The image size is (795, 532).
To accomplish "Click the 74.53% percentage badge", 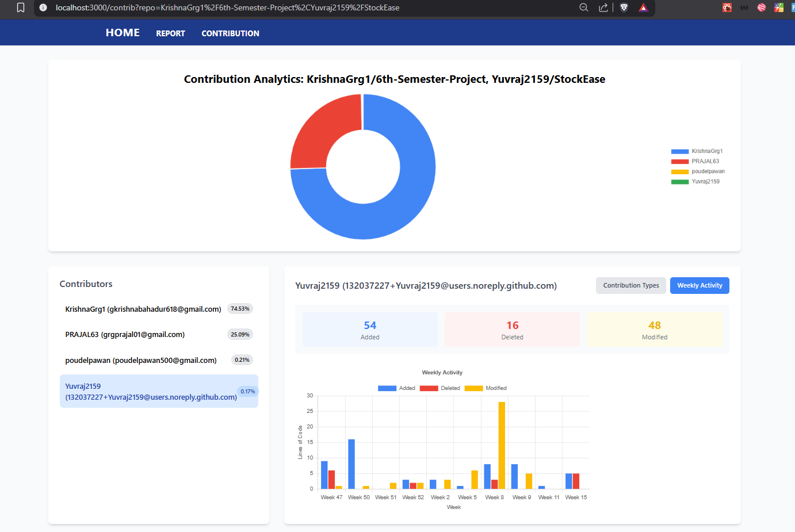I will tap(240, 309).
